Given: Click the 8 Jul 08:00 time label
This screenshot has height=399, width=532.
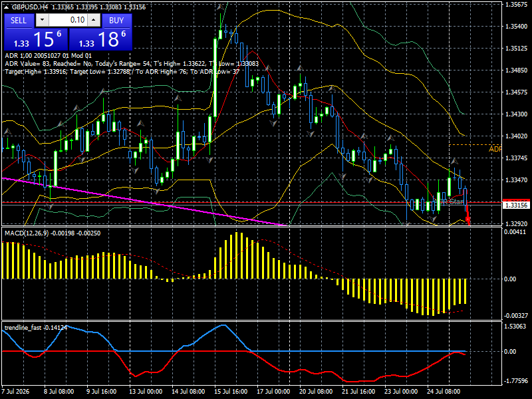Looking at the screenshot, I should tap(59, 392).
